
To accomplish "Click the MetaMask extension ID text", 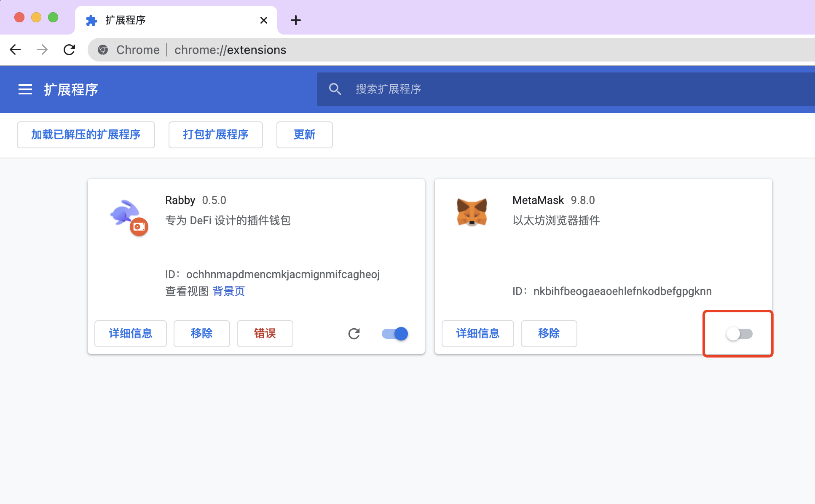I will [612, 291].
